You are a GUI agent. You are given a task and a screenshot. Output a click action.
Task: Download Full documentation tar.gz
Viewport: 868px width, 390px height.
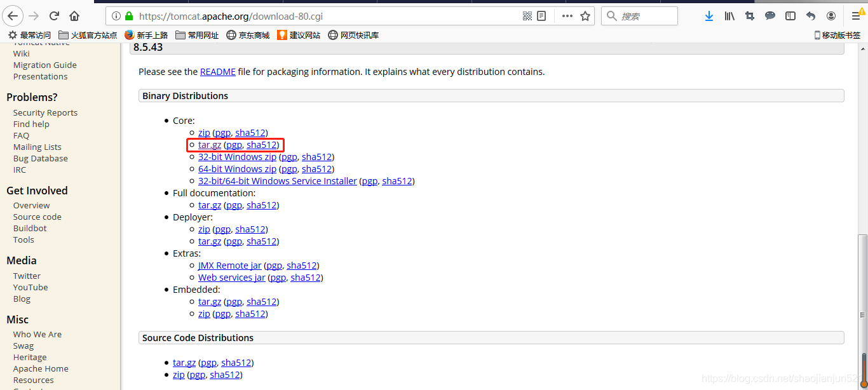(210, 205)
